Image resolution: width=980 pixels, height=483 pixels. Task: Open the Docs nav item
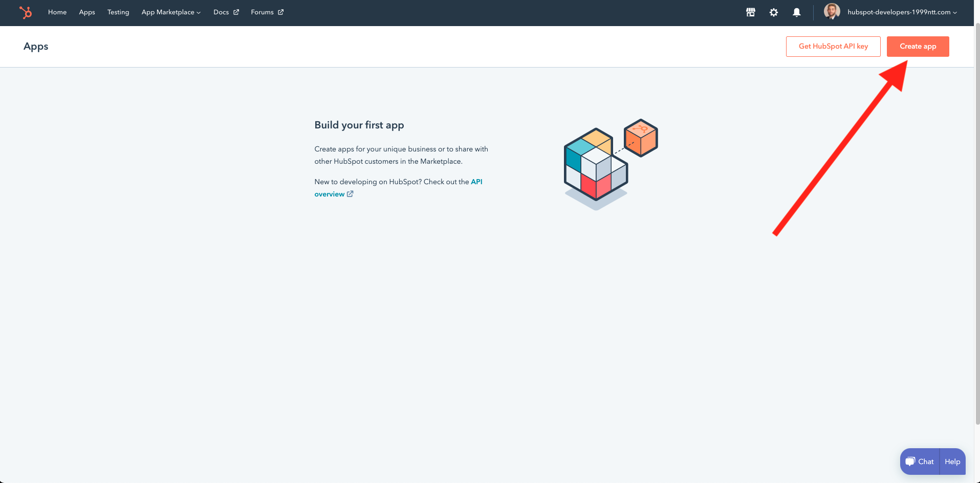(221, 12)
